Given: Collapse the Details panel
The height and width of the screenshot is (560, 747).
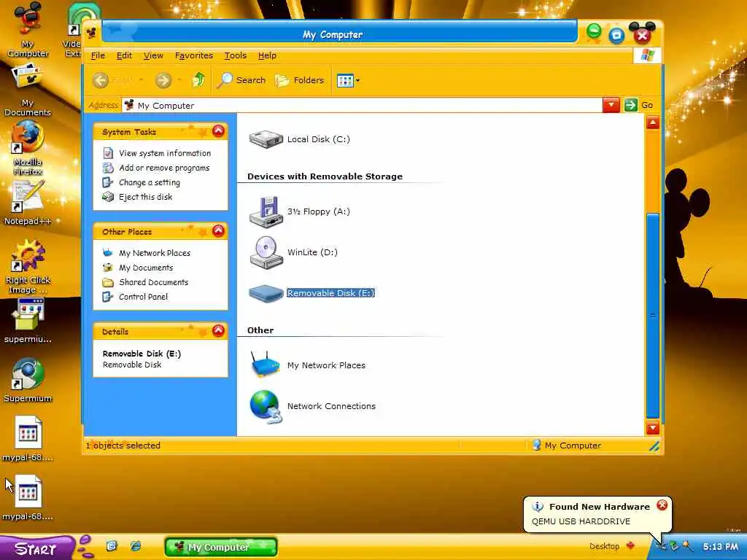Looking at the screenshot, I should coord(218,330).
